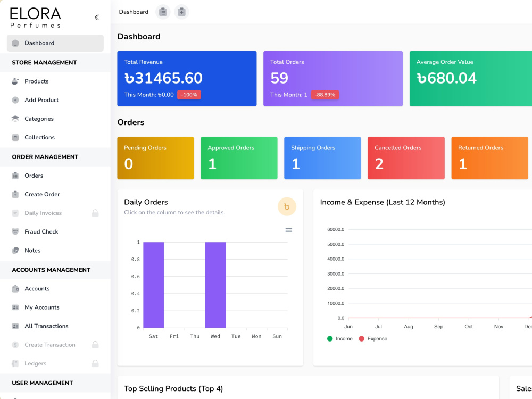
Task: Open orders list via top bar clipboard icon
Action: (x=163, y=12)
